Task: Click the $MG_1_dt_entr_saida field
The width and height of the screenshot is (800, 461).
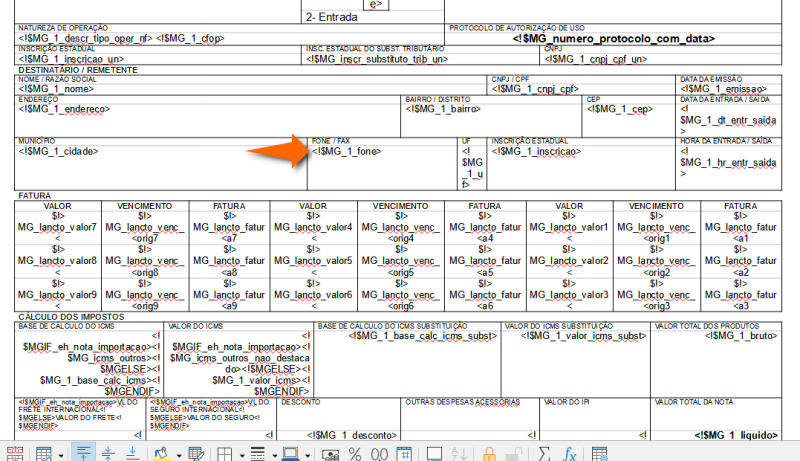Action: [728, 120]
